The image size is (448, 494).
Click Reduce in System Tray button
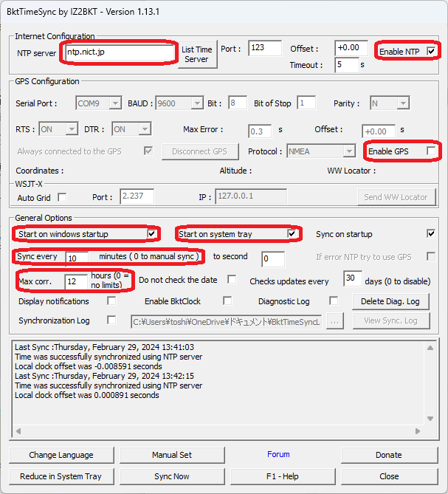tap(61, 476)
